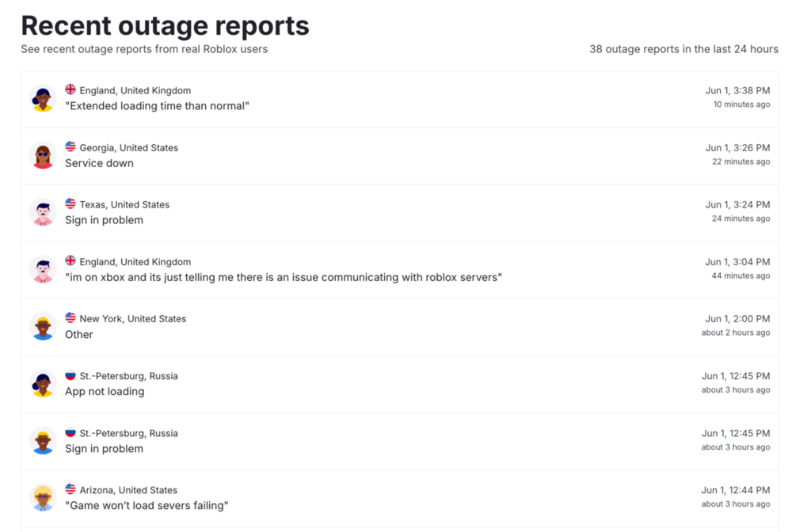Click the avatar of the St.-Petersburg Sign in problem report
The height and width of the screenshot is (532, 792).
coord(43,441)
